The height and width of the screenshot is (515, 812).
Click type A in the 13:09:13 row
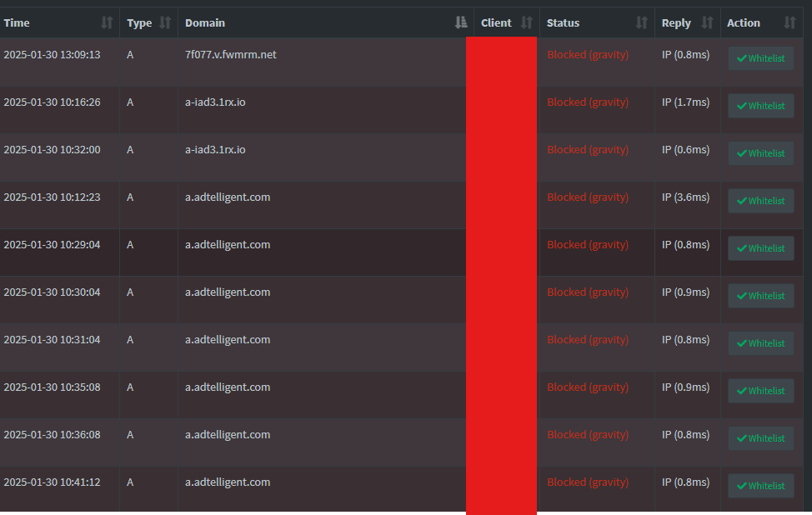point(130,55)
